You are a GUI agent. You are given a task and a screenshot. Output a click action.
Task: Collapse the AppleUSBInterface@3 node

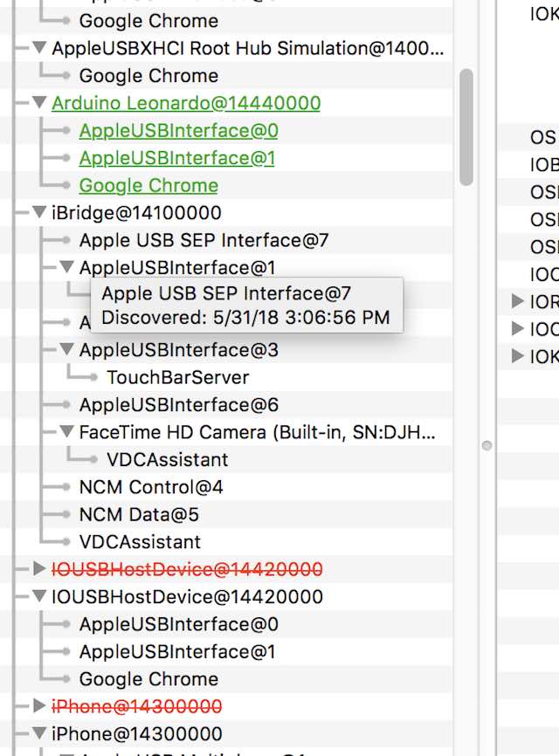(66, 349)
